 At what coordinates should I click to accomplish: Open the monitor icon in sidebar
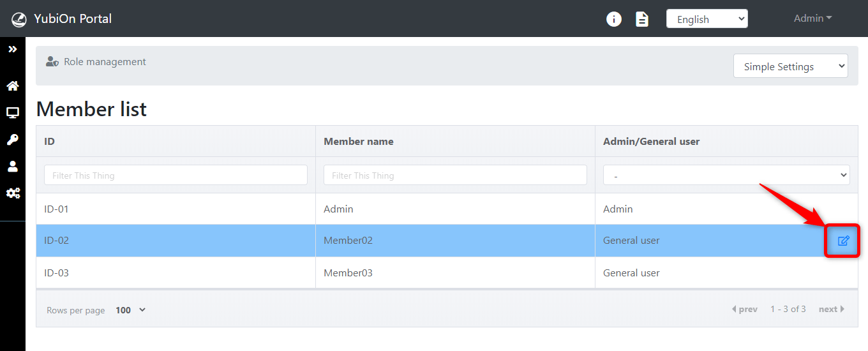click(13, 113)
